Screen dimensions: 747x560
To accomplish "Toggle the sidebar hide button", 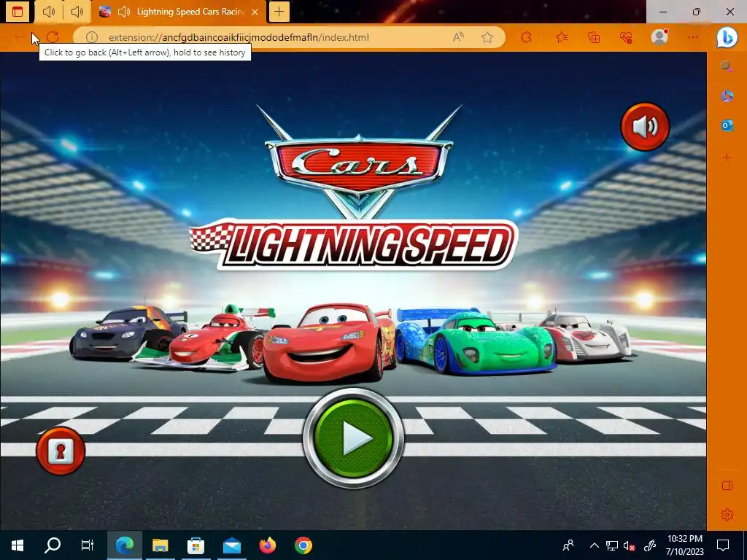I will pos(727,485).
